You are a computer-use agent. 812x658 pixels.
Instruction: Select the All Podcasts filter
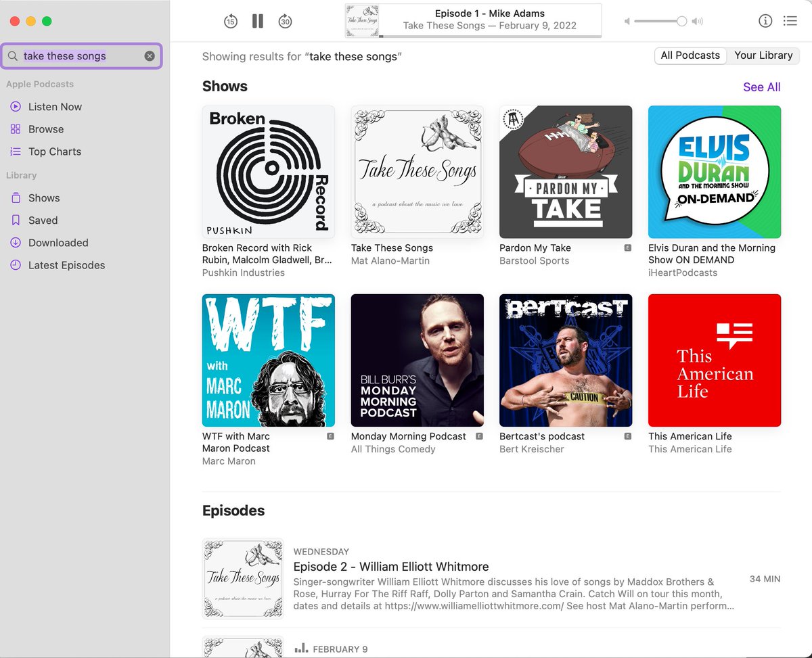tap(690, 55)
